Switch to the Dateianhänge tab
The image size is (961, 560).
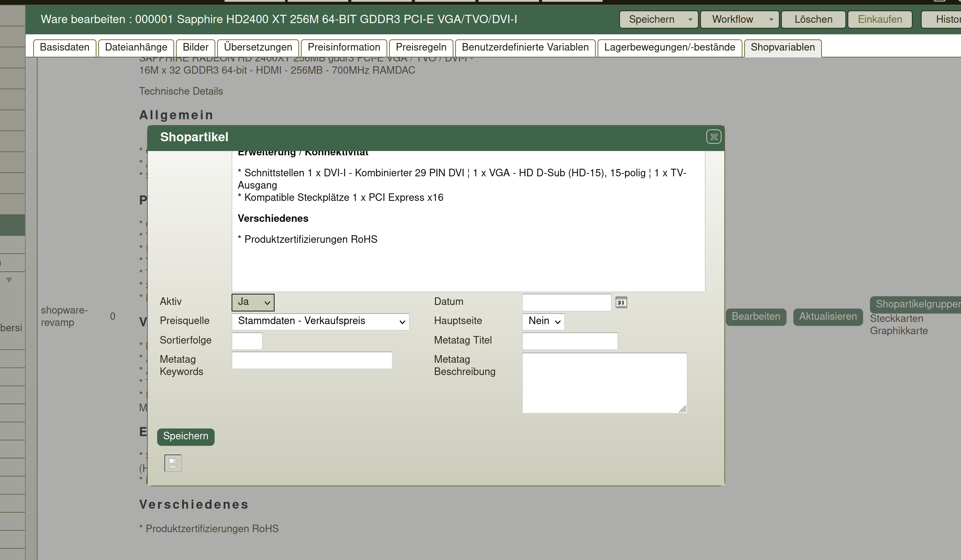point(136,48)
